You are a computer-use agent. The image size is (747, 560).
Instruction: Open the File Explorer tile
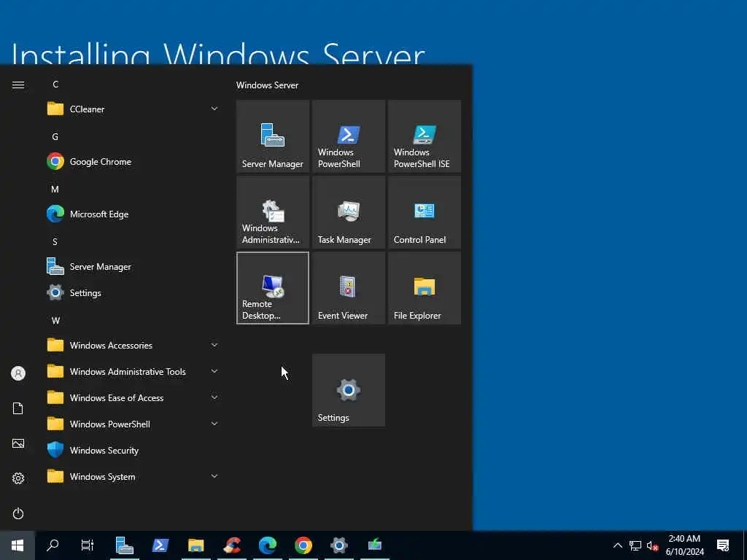425,288
